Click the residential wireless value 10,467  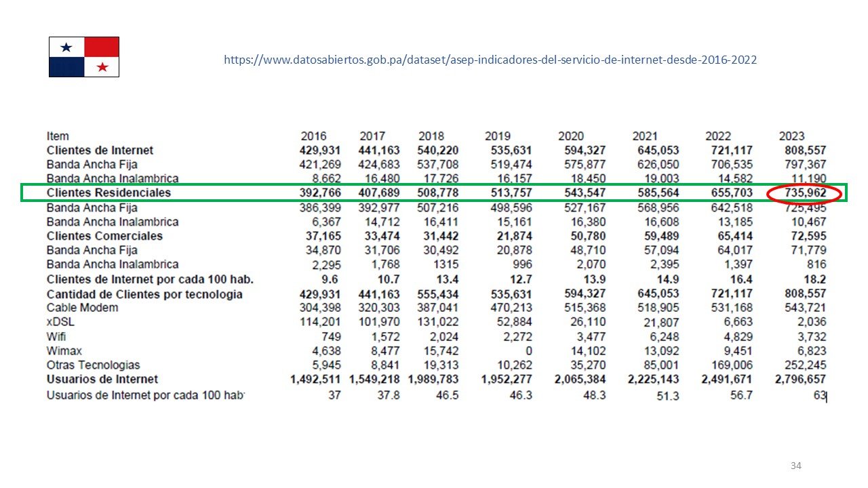[808, 222]
